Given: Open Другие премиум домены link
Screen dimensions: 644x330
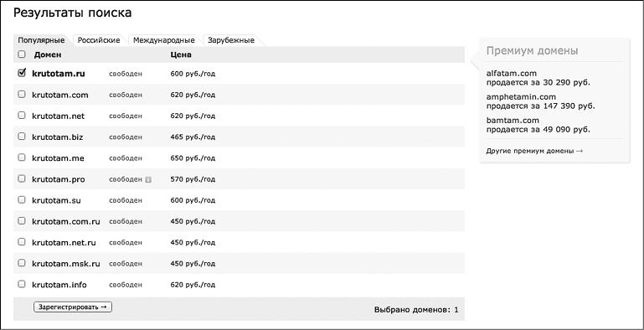Looking at the screenshot, I should pyautogui.click(x=534, y=151).
